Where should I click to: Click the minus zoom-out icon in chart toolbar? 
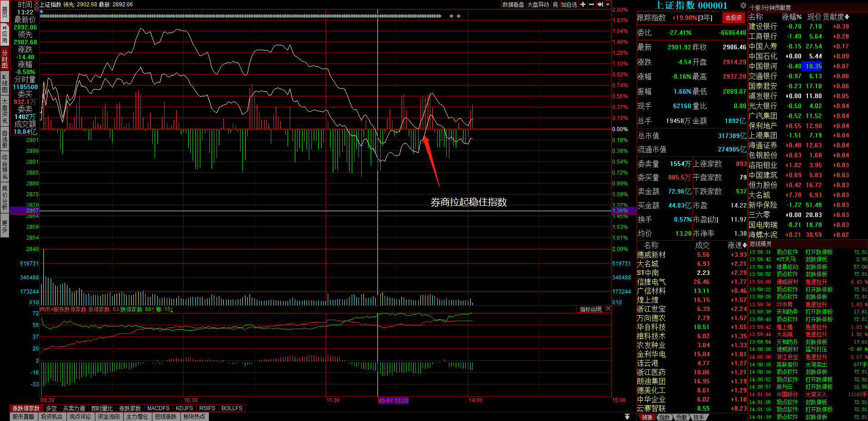click(591, 5)
